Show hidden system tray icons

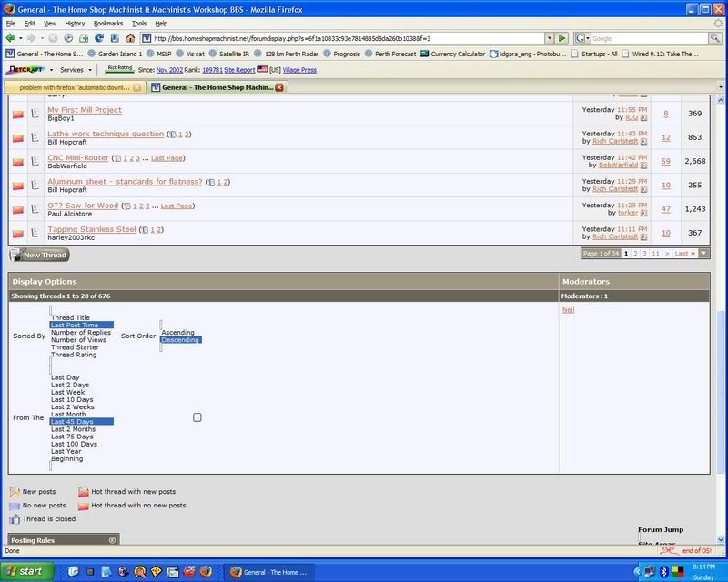pyautogui.click(x=637, y=571)
